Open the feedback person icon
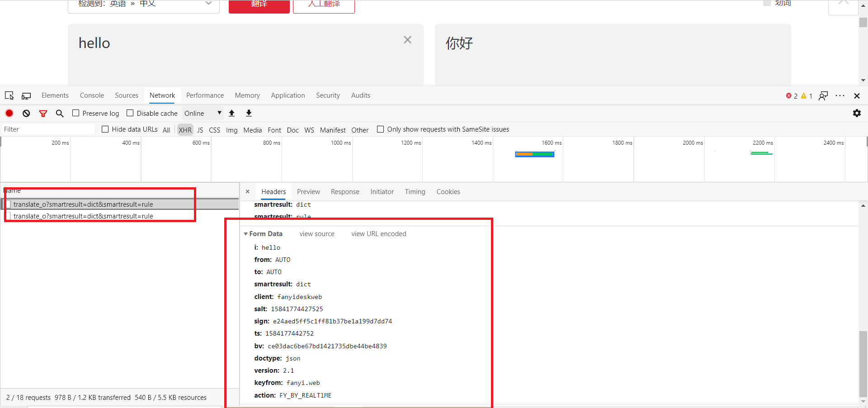 point(823,96)
